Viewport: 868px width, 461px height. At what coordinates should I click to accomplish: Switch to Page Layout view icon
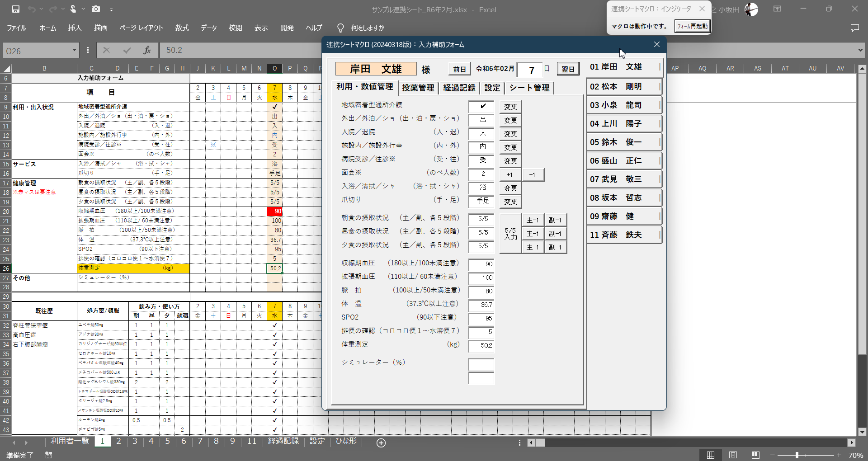733,455
